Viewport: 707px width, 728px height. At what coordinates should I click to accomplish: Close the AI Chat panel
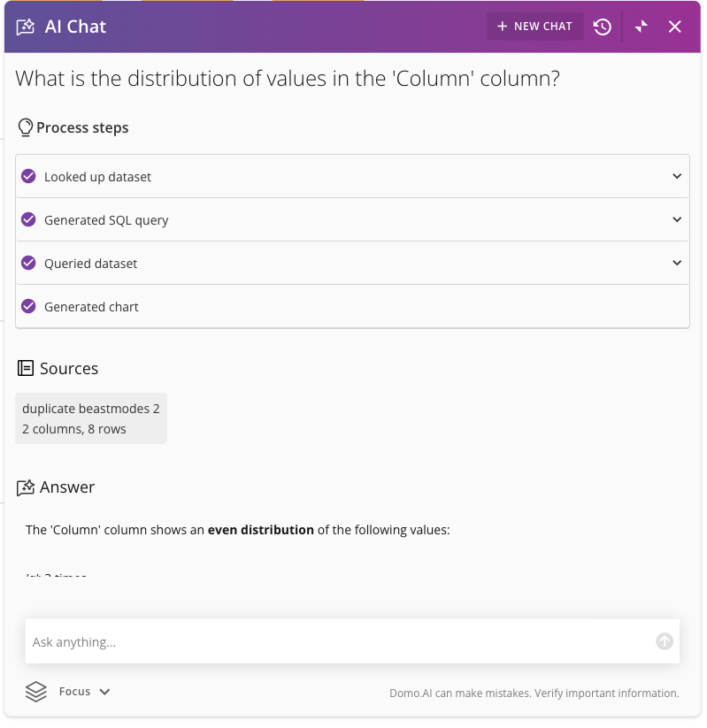click(x=674, y=27)
